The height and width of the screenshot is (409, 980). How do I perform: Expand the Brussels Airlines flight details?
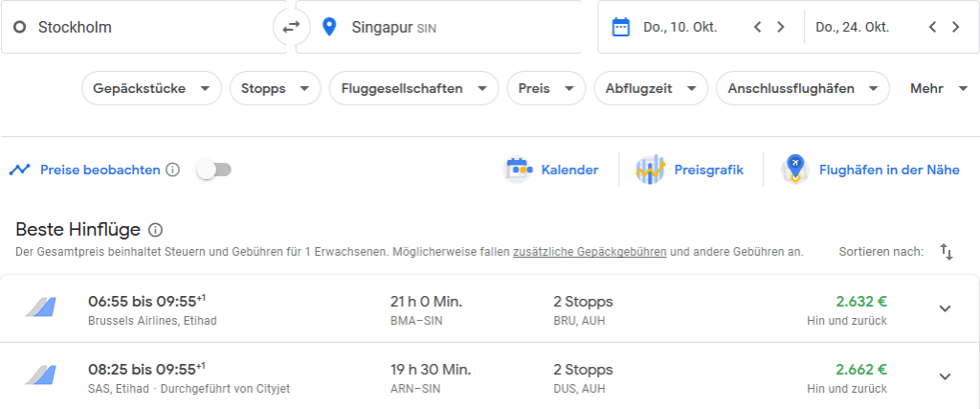[x=945, y=308]
